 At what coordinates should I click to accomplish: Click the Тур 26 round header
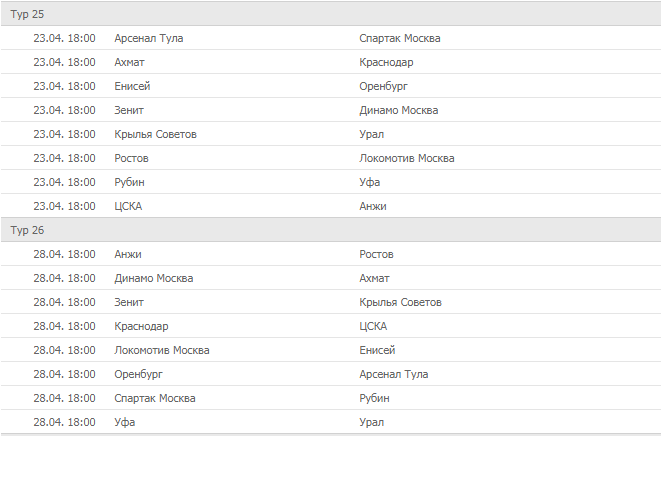click(28, 230)
